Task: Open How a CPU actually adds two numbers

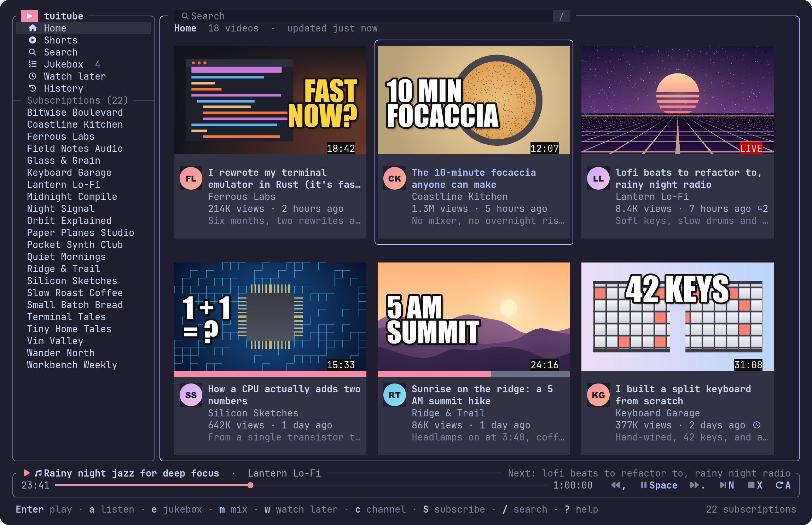Action: (284, 395)
